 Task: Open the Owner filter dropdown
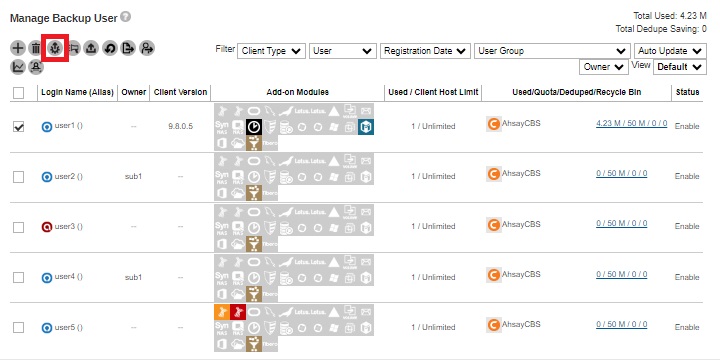pos(604,67)
